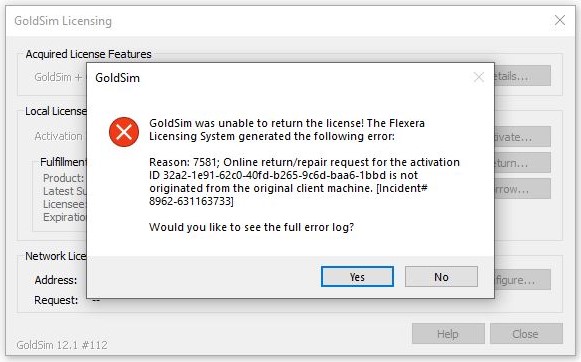Click the red error icon in dialog
581x362 pixels.
[x=124, y=132]
